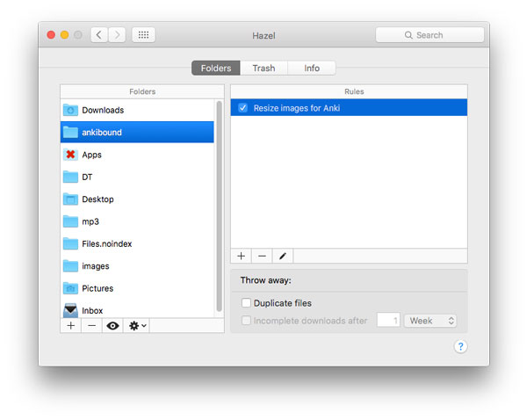Add a new folder with plus button
The image size is (527, 420).
pos(71,325)
